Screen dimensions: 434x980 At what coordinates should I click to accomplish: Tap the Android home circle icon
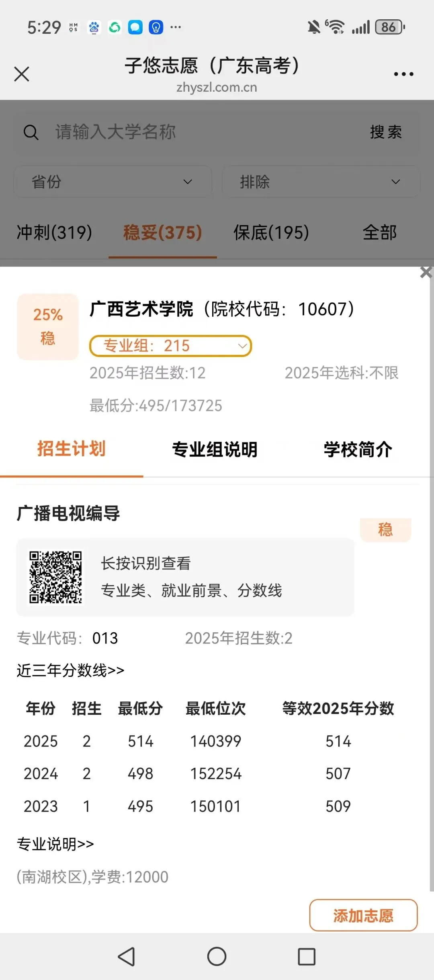[217, 956]
